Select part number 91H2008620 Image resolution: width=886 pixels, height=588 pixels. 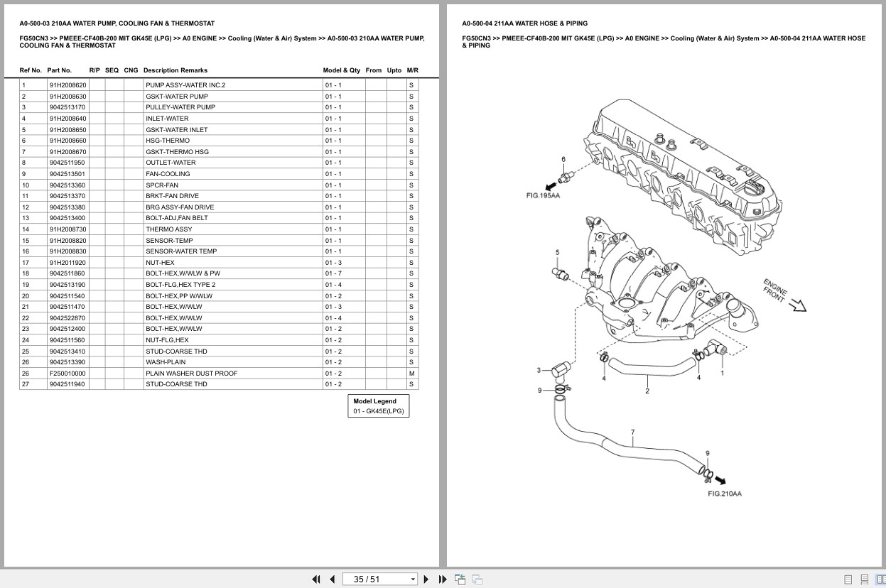(x=67, y=85)
